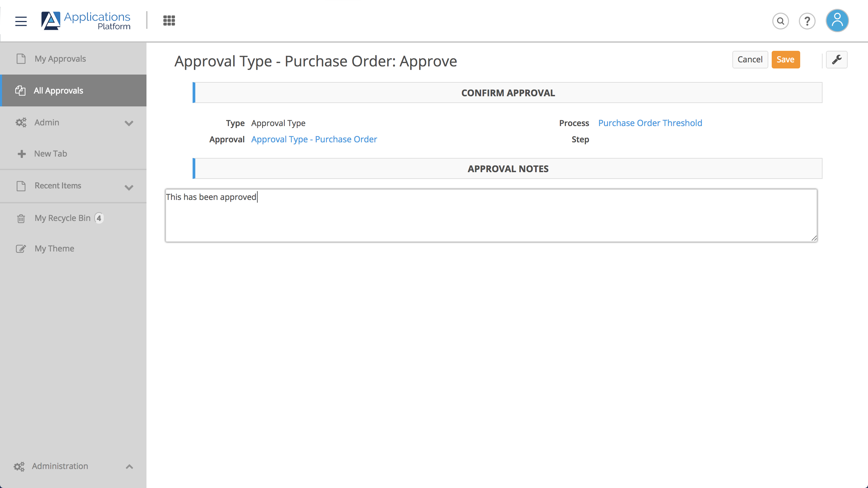
Task: Toggle the hamburger menu to collapse sidebar
Action: pos(21,21)
